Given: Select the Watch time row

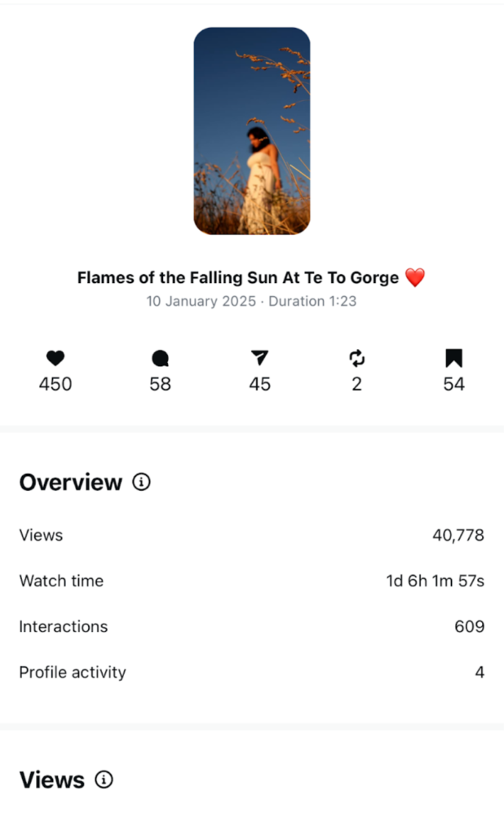Looking at the screenshot, I should pyautogui.click(x=251, y=581).
